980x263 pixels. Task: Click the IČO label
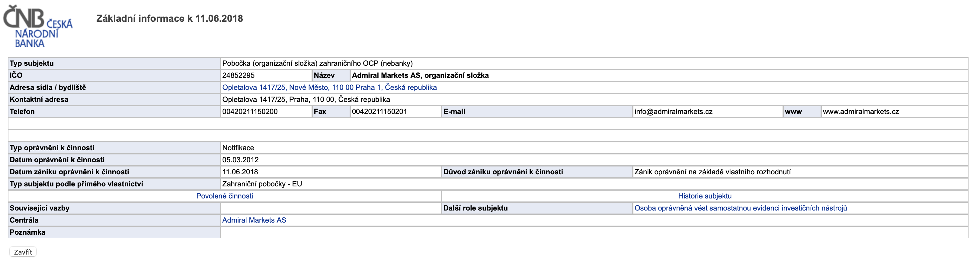pos(16,75)
